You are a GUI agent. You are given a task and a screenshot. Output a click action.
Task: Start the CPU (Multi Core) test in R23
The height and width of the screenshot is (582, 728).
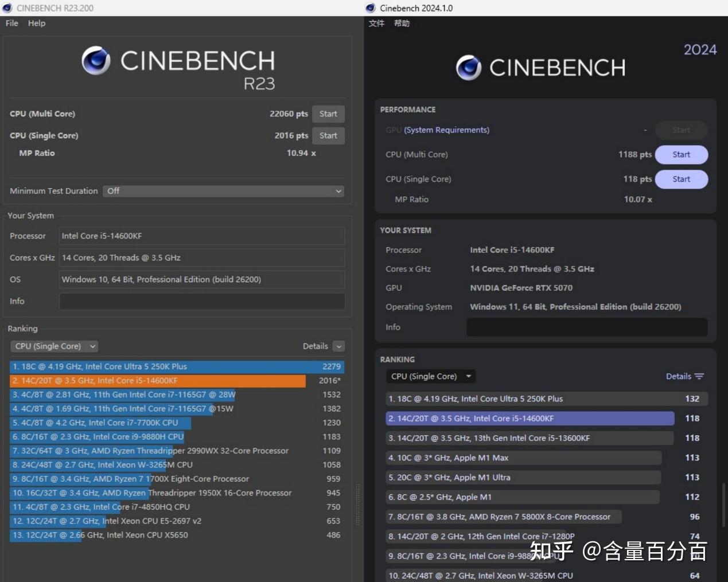(x=328, y=114)
